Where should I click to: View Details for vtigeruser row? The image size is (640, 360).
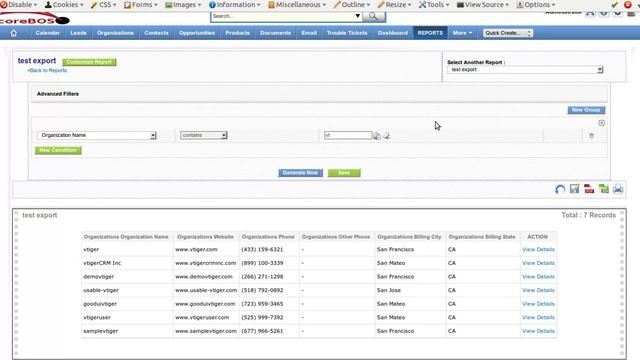538,318
